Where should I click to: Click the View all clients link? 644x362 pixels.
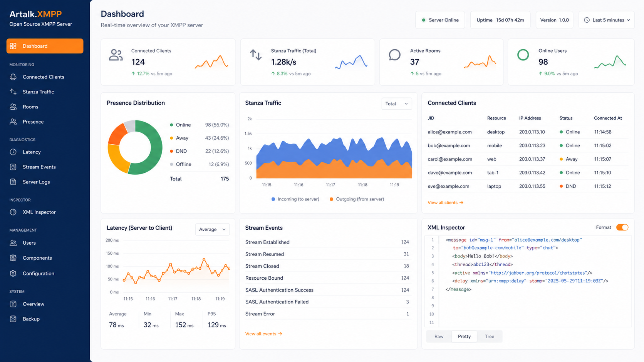click(445, 202)
